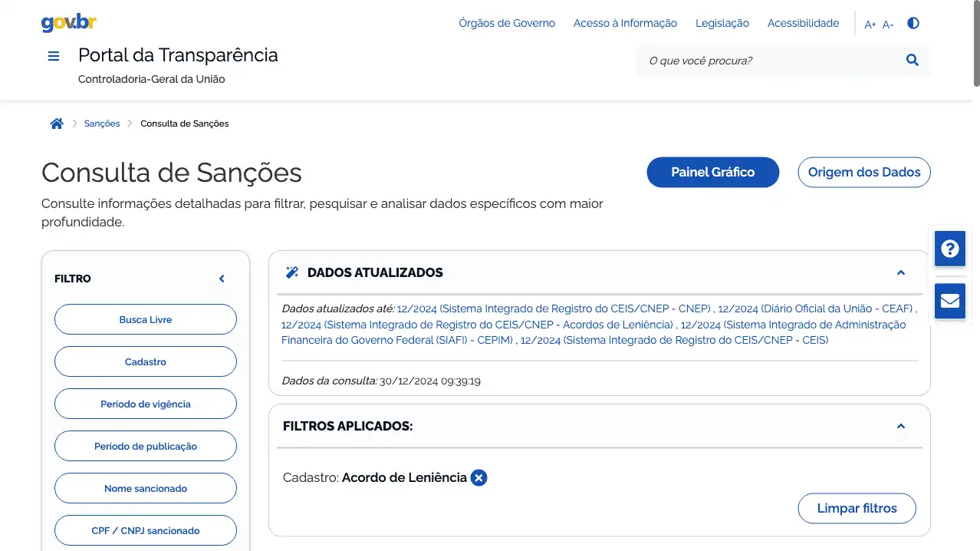This screenshot has height=551, width=980.
Task: Click Sanções breadcrumb link
Action: (x=102, y=124)
